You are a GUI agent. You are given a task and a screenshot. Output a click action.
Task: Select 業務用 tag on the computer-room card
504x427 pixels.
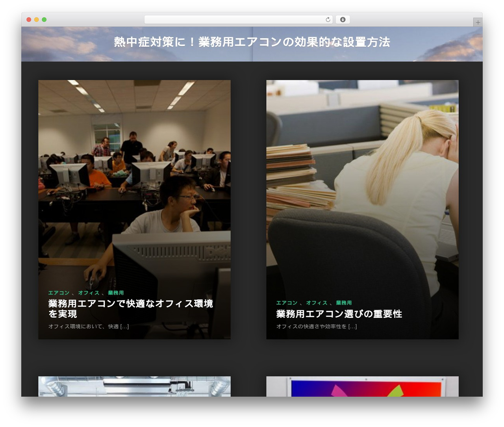[116, 293]
